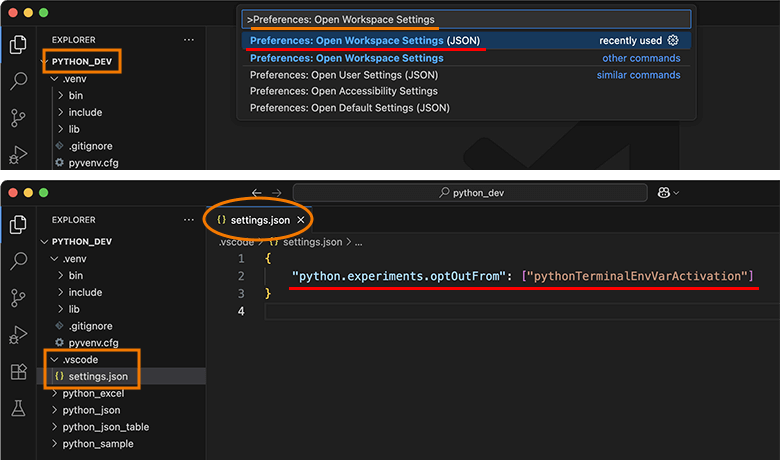Click settings.json breadcrumb segment
780x460 pixels.
(x=312, y=242)
